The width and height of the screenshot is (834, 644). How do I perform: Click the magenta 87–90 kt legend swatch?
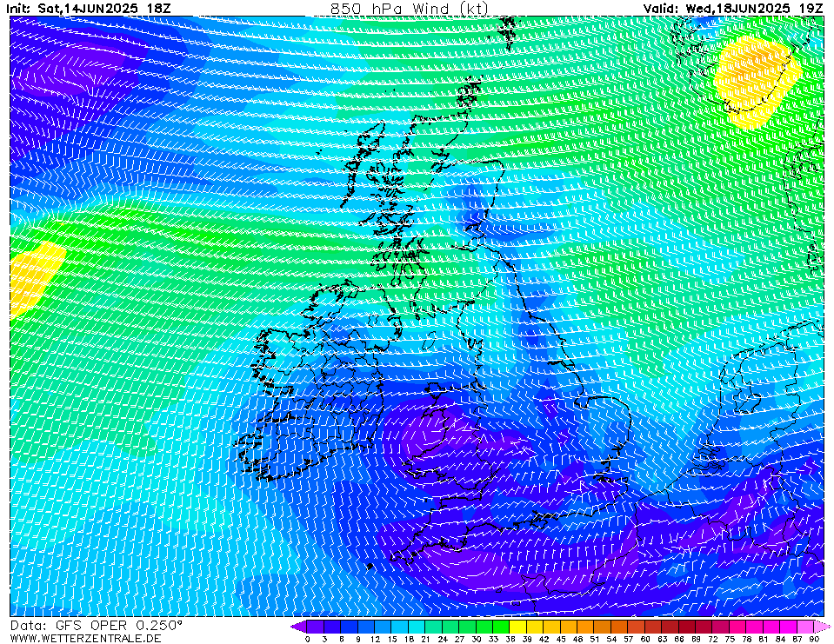(x=805, y=627)
